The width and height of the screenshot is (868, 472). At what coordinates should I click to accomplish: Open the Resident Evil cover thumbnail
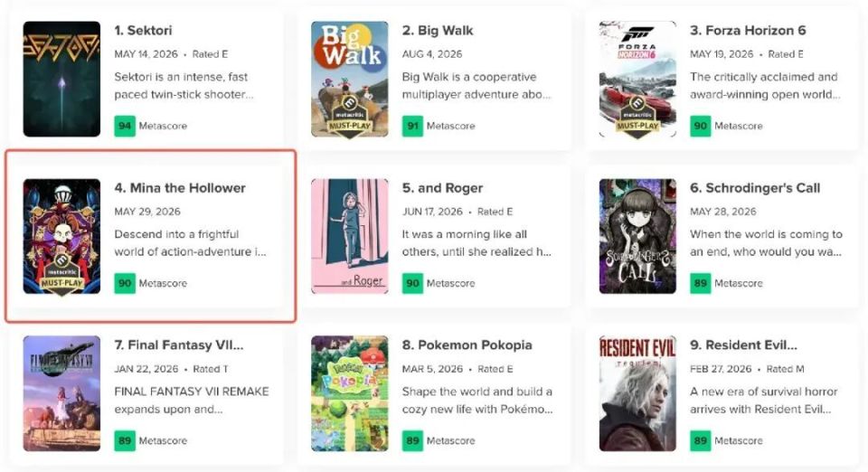coord(637,393)
